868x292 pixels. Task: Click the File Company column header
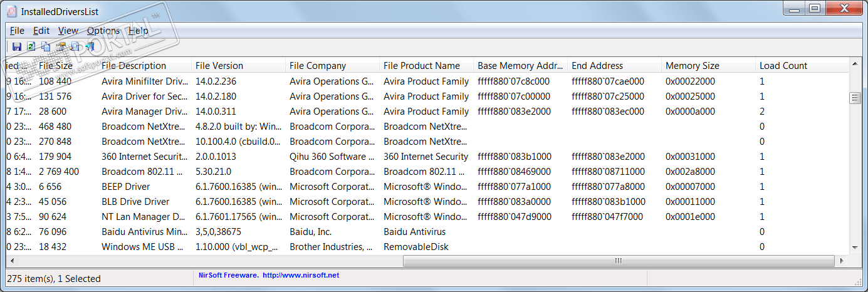[x=318, y=66]
